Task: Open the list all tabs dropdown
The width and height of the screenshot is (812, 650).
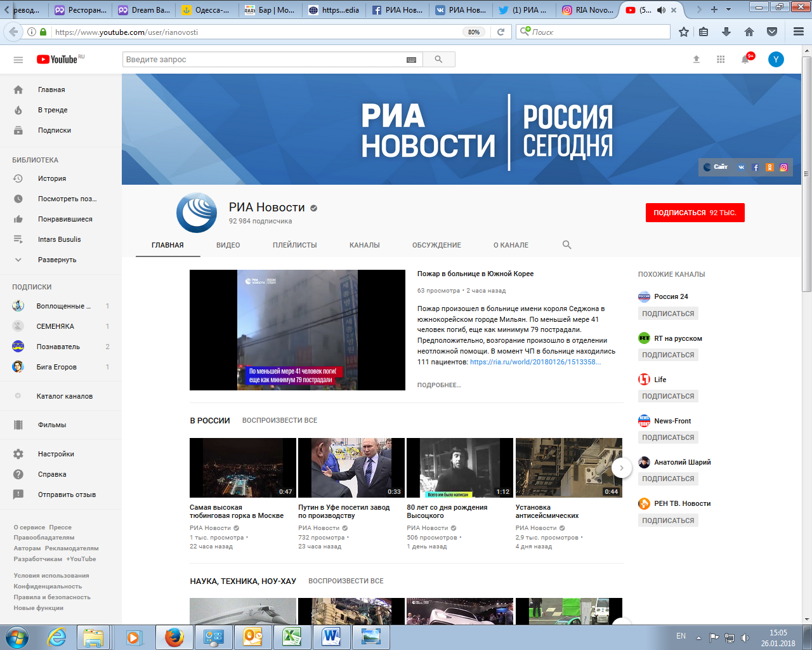Action: click(x=728, y=10)
